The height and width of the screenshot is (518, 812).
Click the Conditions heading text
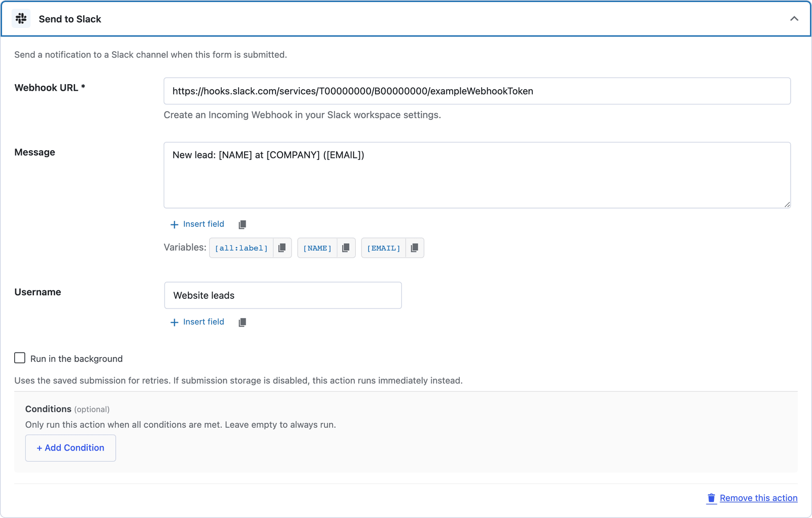(48, 409)
